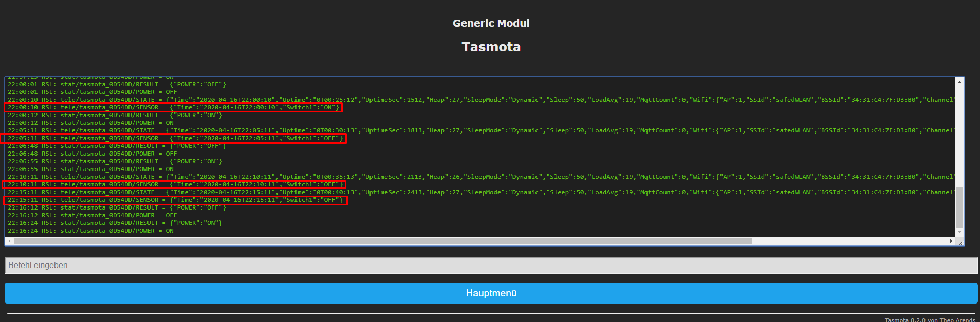Click the 22:00:12 RESULT POWER ON line

[x=115, y=115]
